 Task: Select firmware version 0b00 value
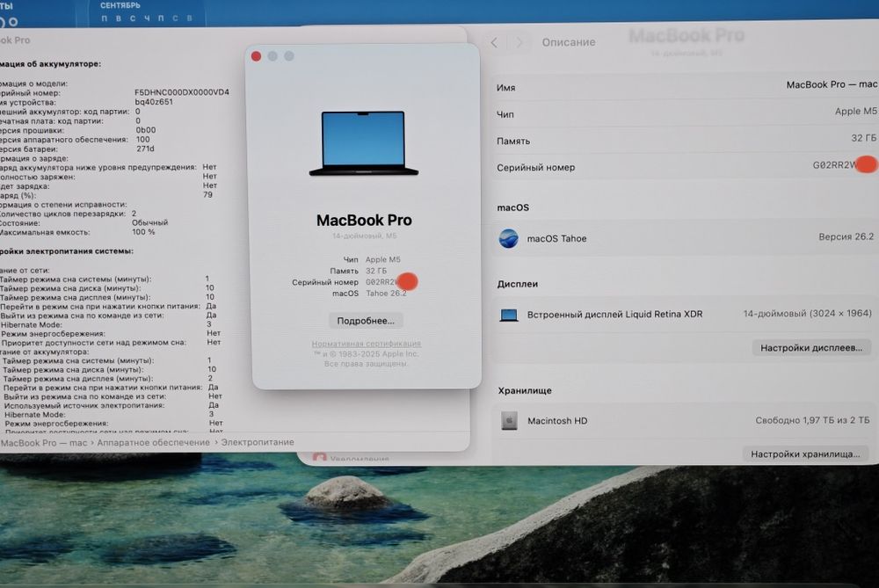click(146, 130)
